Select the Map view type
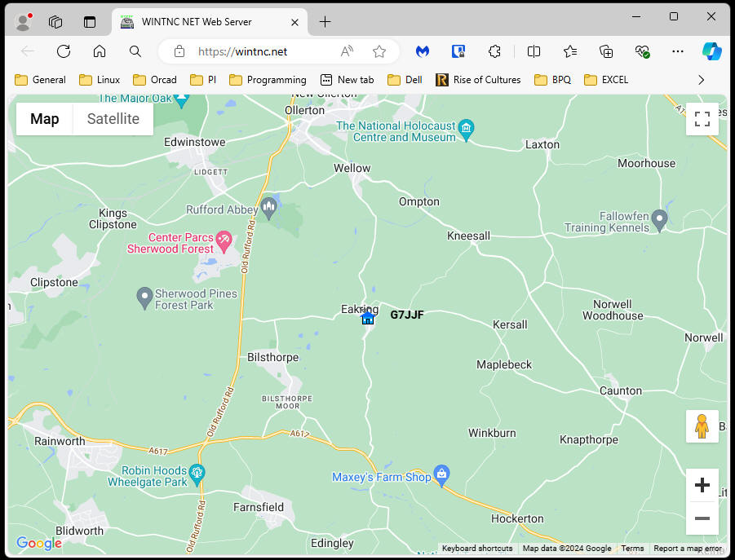Screen dimensions: 735x560 click(45, 119)
